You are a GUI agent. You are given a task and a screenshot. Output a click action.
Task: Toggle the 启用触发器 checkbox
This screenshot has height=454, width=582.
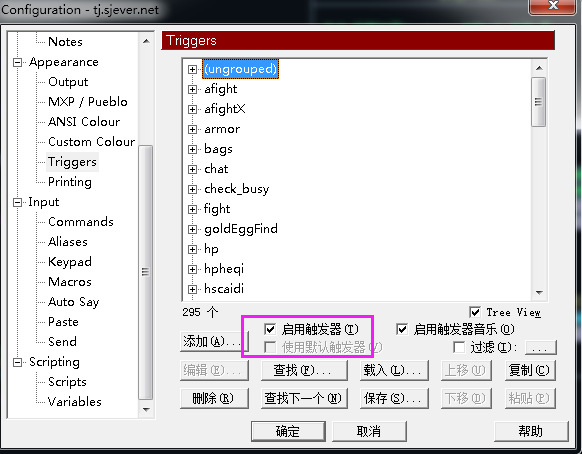(270, 329)
